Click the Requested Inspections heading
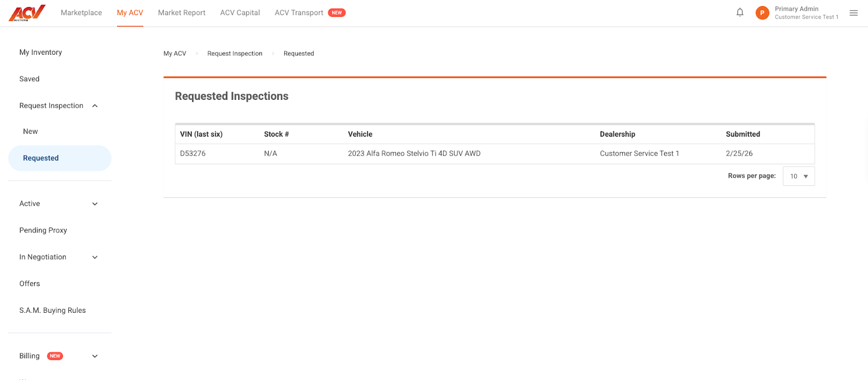 [232, 96]
